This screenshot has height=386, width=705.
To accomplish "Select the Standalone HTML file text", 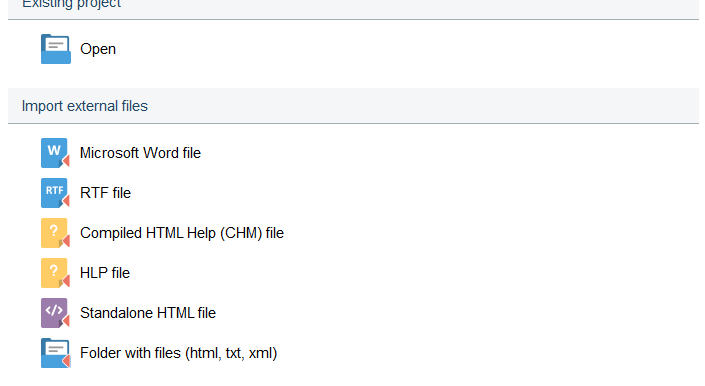I will click(x=148, y=313).
